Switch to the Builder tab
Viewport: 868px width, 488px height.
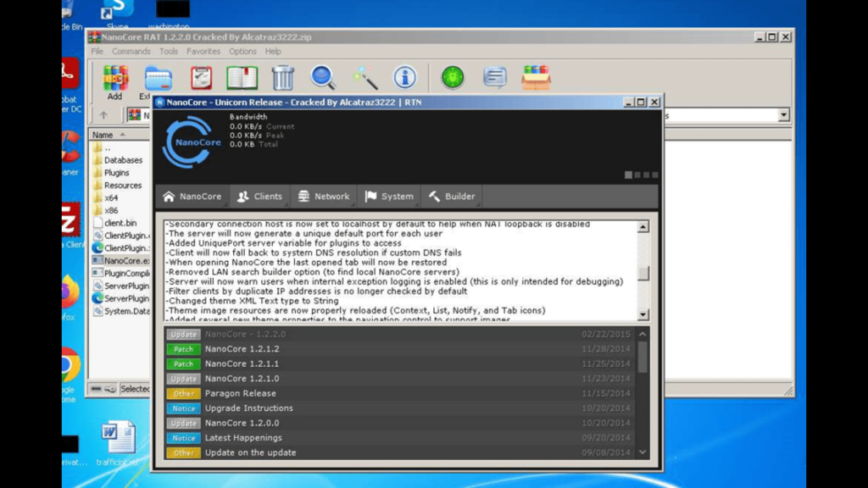tap(452, 197)
